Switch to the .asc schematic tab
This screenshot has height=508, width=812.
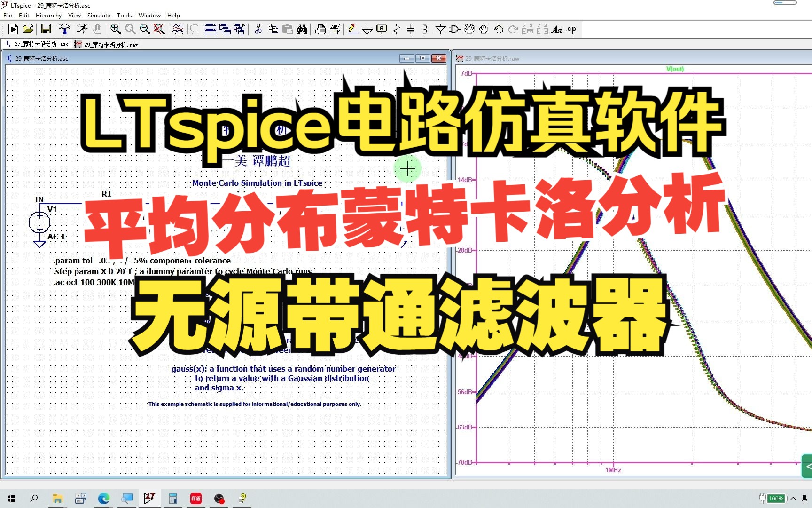[x=37, y=44]
